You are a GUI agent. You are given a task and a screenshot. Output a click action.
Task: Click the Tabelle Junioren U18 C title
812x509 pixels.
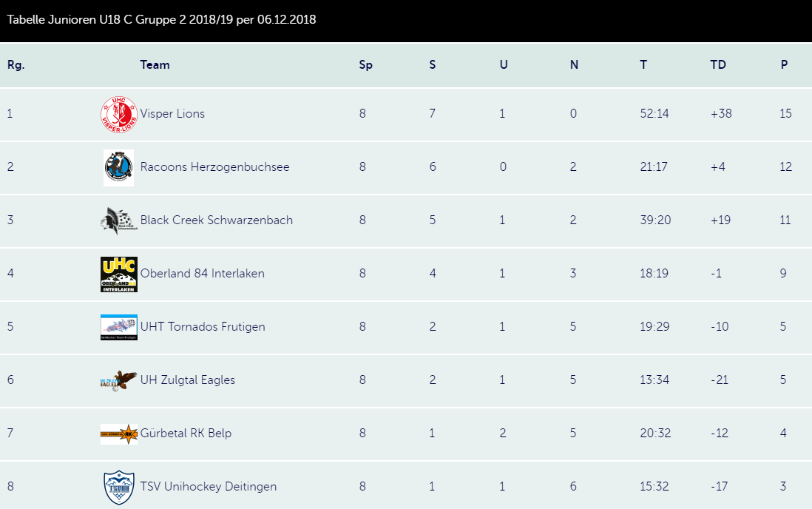(161, 20)
